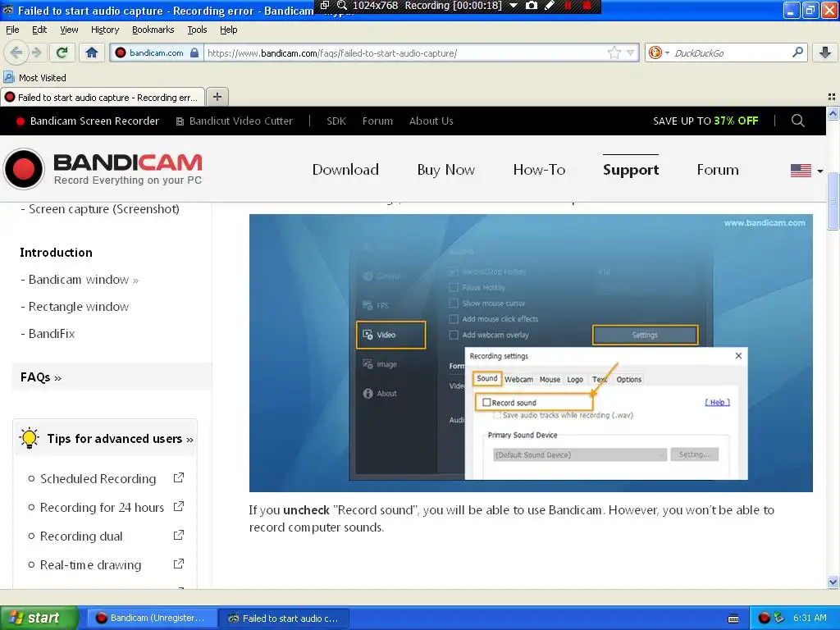The width and height of the screenshot is (840, 630).
Task: Go forward with the browser forward arrow
Action: tap(36, 52)
